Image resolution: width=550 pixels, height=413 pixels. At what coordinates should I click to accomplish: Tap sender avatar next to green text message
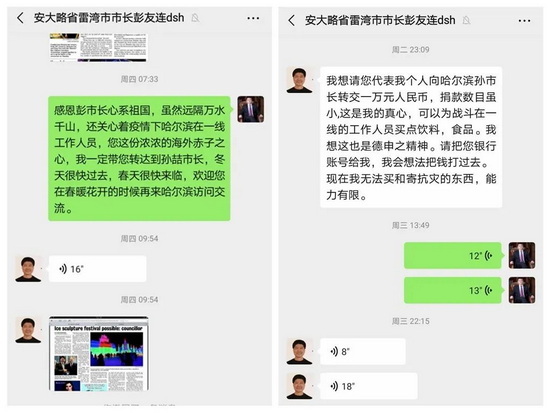250,109
